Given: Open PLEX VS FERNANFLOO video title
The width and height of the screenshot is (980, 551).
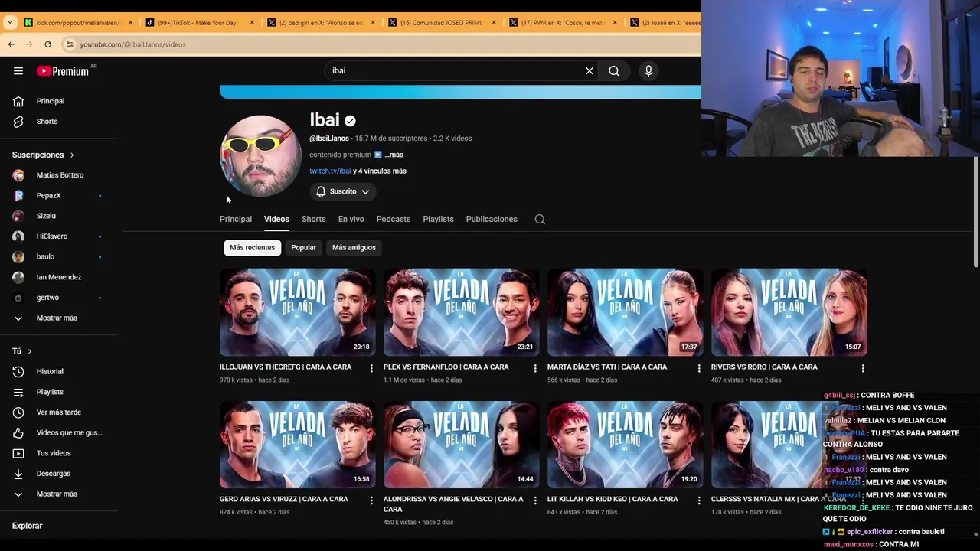Looking at the screenshot, I should tap(446, 367).
